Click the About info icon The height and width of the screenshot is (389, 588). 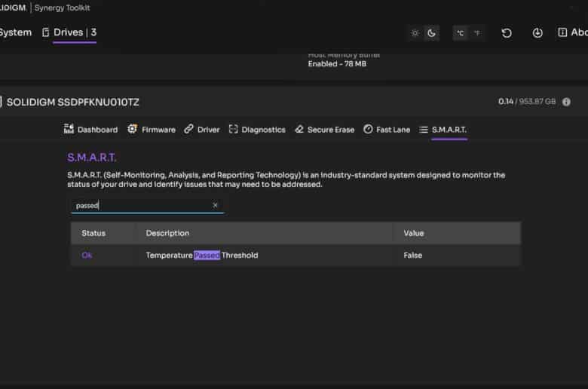click(562, 32)
